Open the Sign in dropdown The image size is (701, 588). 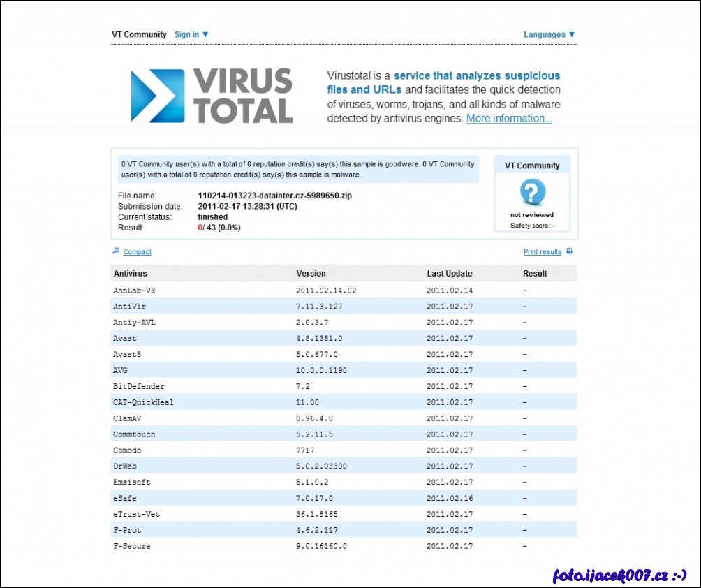(x=191, y=34)
